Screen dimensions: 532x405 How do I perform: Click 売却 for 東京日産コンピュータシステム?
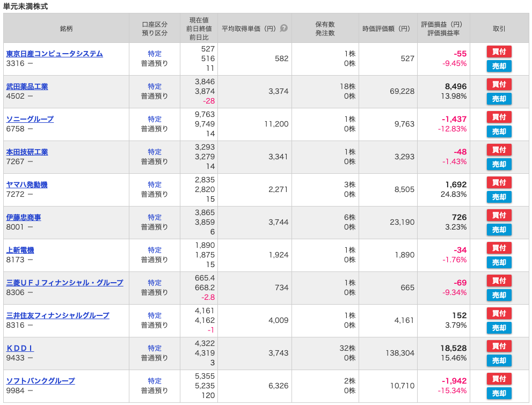[x=499, y=66]
